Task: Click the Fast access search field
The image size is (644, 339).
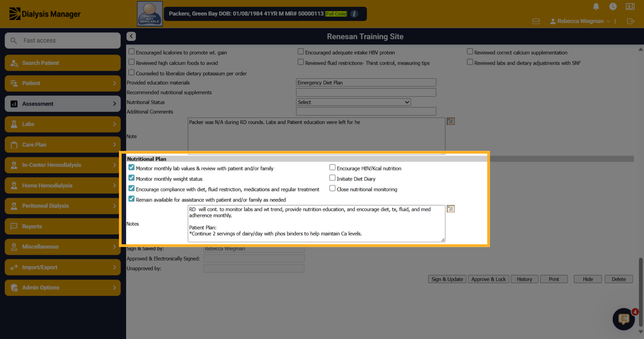Action: (63, 41)
